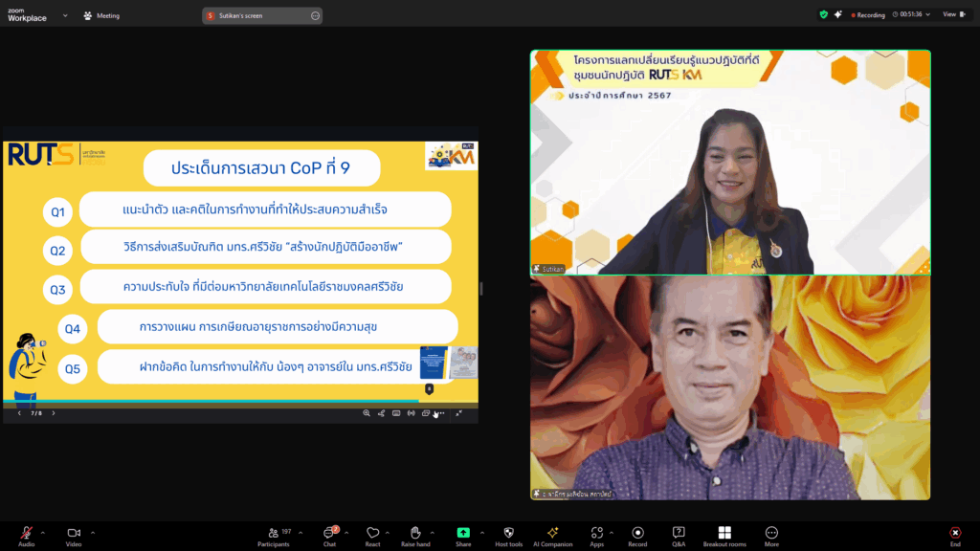
Task: Open the React emoji picker
Action: (x=372, y=536)
